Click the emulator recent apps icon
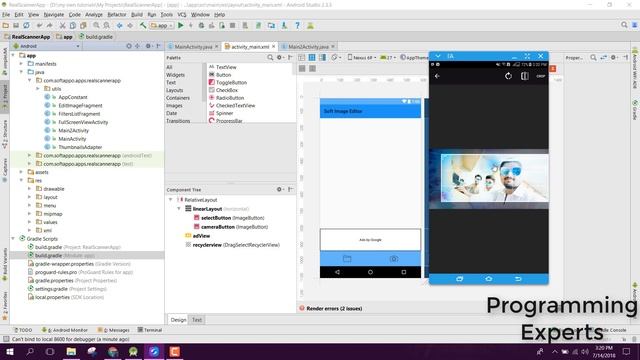640x360 pixels. [x=459, y=279]
